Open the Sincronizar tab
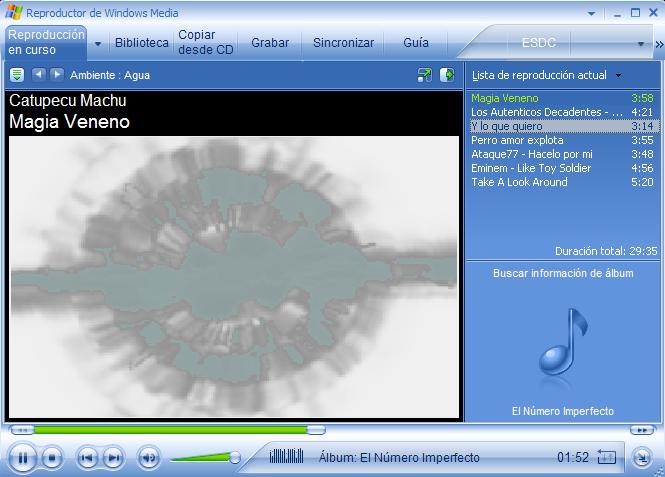Image resolution: width=665 pixels, height=477 pixels. [344, 42]
